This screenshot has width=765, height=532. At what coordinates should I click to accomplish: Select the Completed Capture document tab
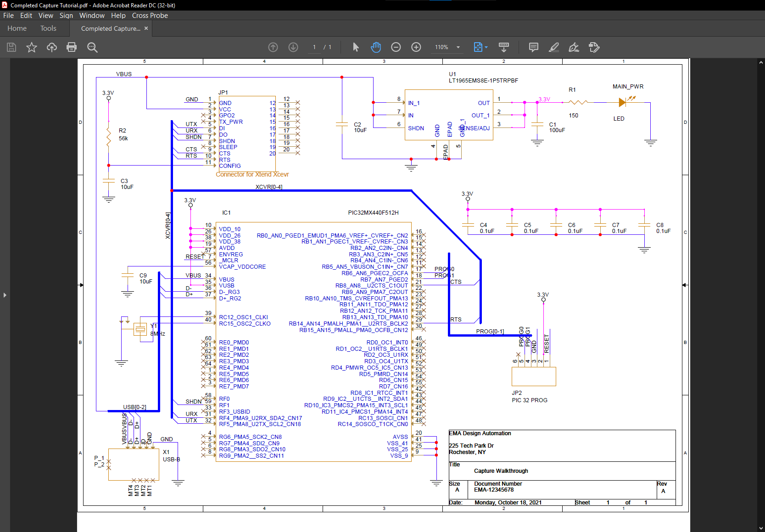[111, 28]
